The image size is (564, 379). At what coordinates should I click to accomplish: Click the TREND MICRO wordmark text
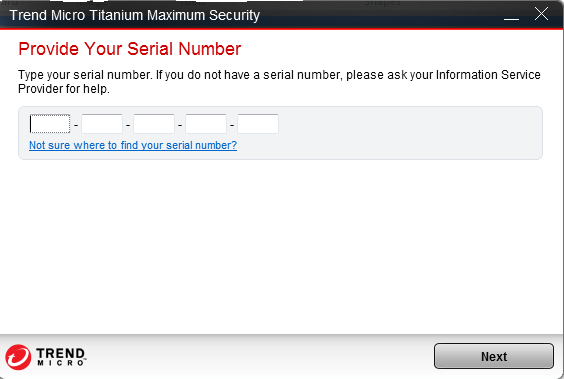61,357
